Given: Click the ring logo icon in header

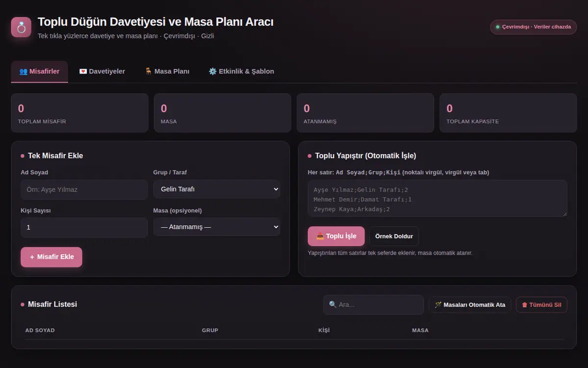Looking at the screenshot, I should (x=21, y=27).
